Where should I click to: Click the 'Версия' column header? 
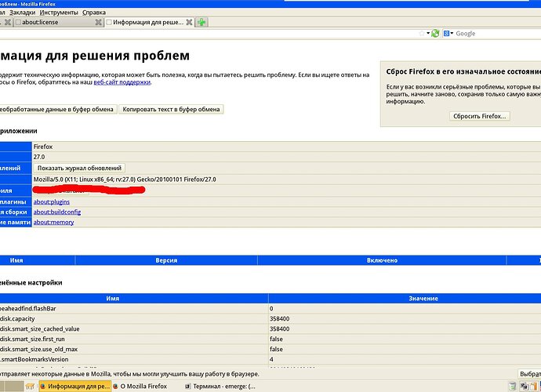point(166,260)
